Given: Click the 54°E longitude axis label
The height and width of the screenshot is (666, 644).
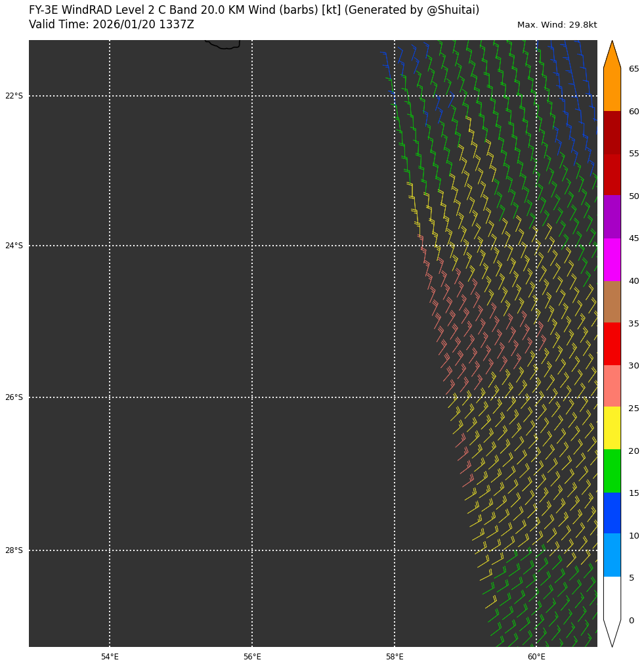Looking at the screenshot, I should tap(110, 657).
